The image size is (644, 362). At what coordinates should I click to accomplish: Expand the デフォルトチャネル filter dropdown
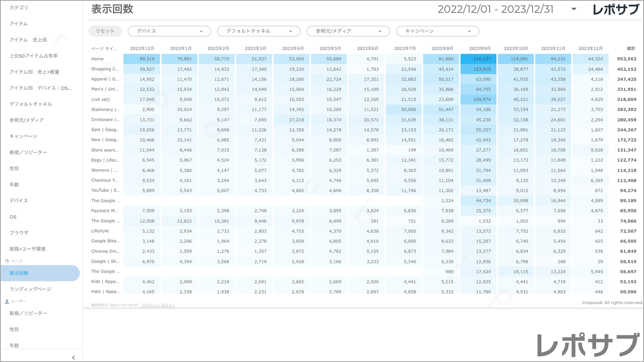click(x=258, y=31)
